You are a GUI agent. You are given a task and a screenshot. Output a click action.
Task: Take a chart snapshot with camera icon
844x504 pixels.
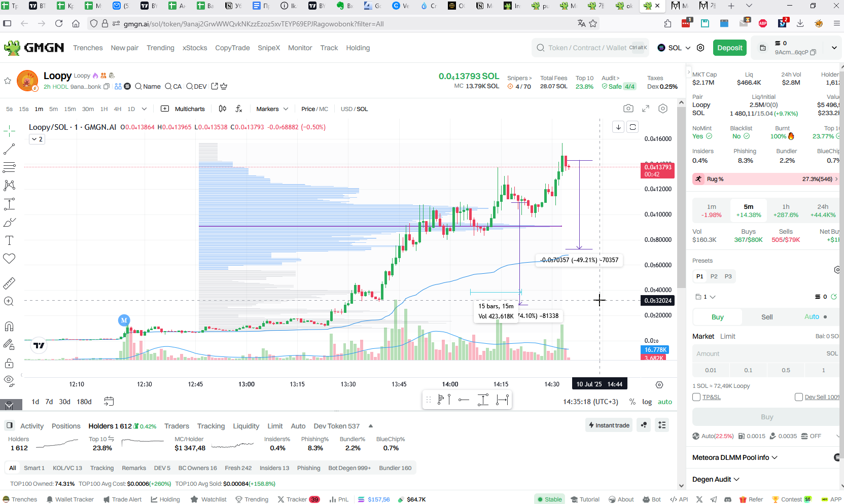tap(628, 109)
